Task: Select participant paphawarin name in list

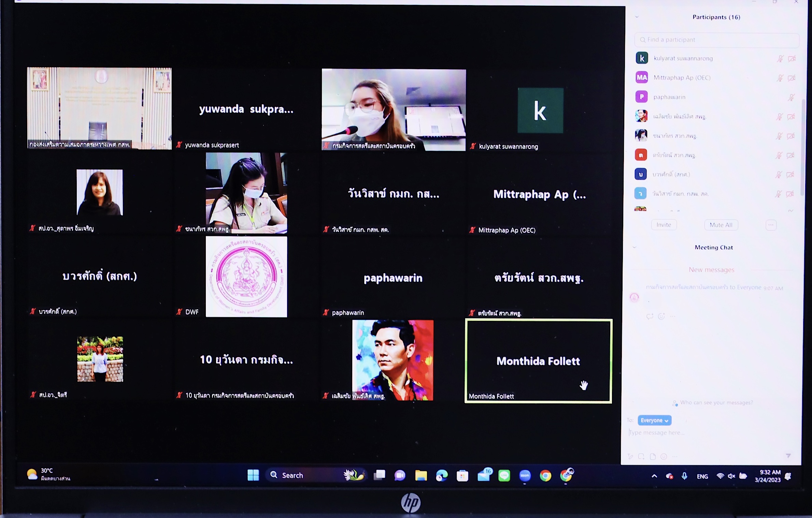Action: [x=669, y=97]
